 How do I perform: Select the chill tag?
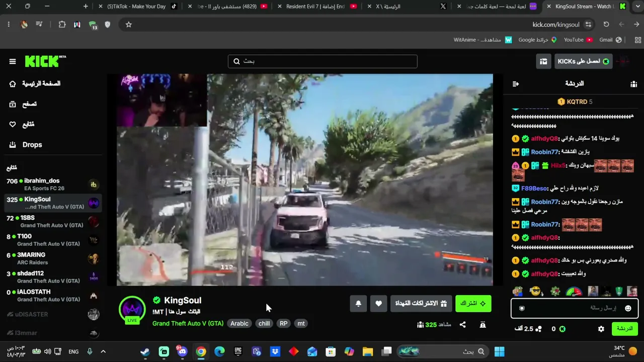(264, 323)
